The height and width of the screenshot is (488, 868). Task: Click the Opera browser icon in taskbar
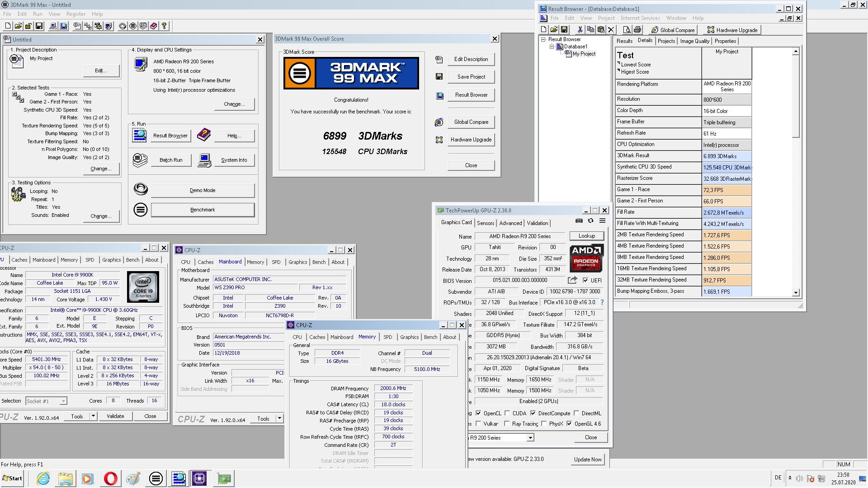point(110,479)
